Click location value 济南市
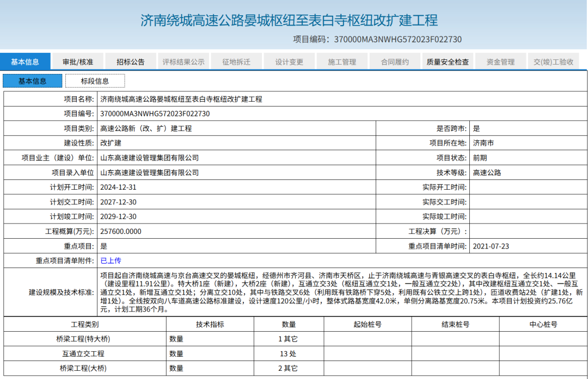Image resolution: width=588 pixels, height=379 pixels. click(483, 143)
